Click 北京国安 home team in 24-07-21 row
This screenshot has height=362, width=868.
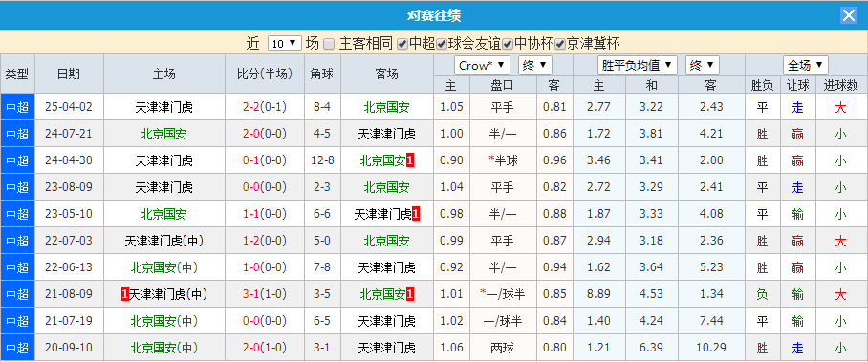163,134
